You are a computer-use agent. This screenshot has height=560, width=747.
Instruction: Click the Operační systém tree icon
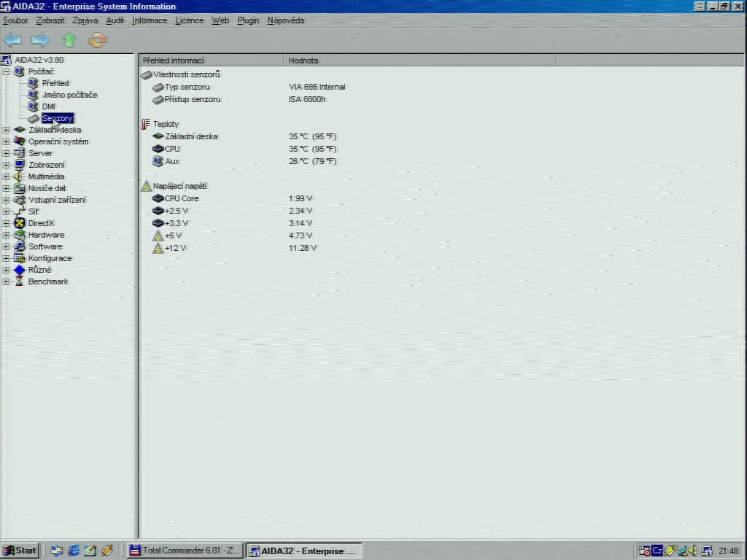coord(19,141)
